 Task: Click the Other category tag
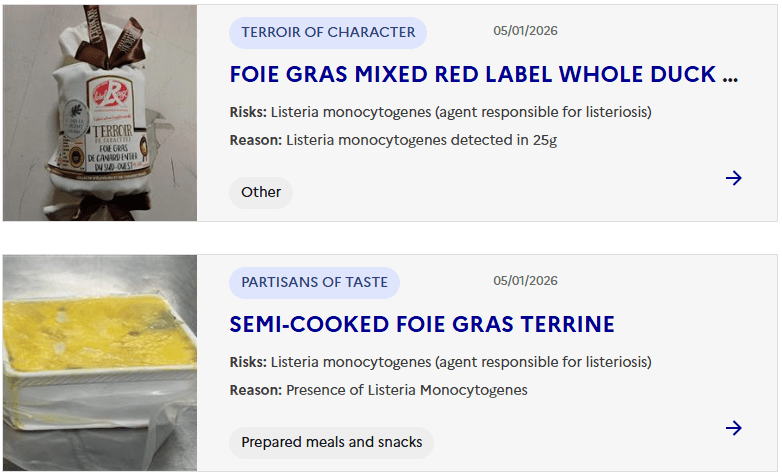tap(261, 192)
